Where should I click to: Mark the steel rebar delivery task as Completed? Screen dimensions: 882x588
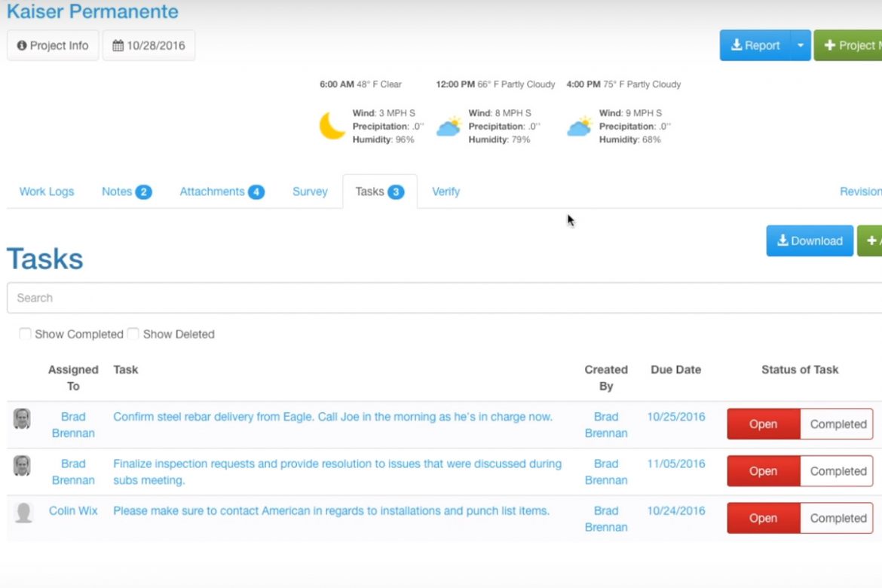(x=836, y=424)
